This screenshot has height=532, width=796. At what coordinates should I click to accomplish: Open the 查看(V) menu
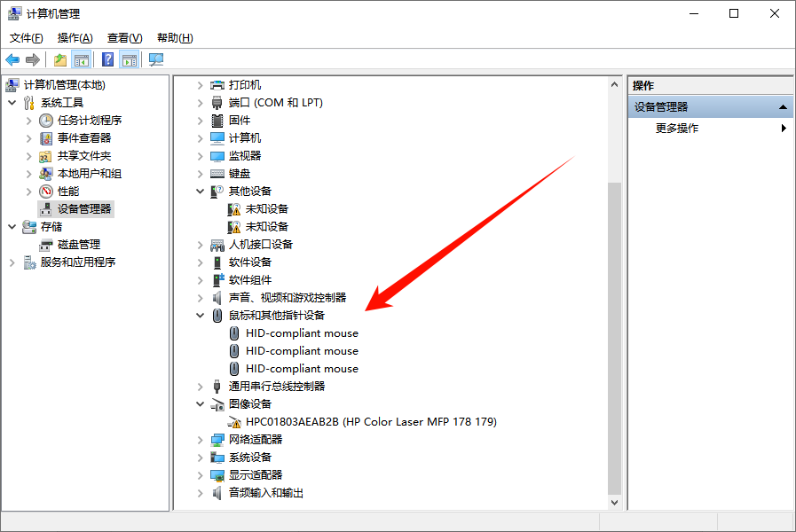click(124, 38)
